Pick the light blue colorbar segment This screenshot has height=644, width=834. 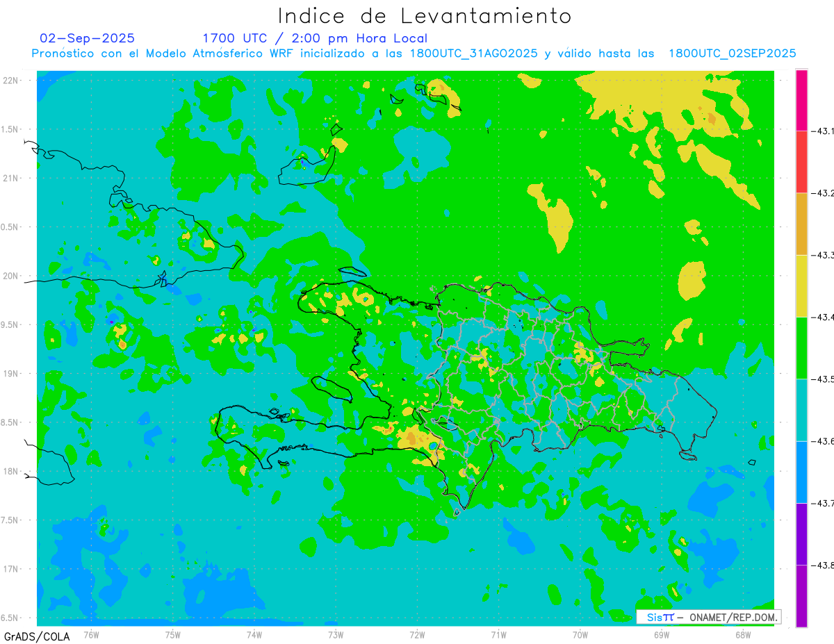coord(801,472)
